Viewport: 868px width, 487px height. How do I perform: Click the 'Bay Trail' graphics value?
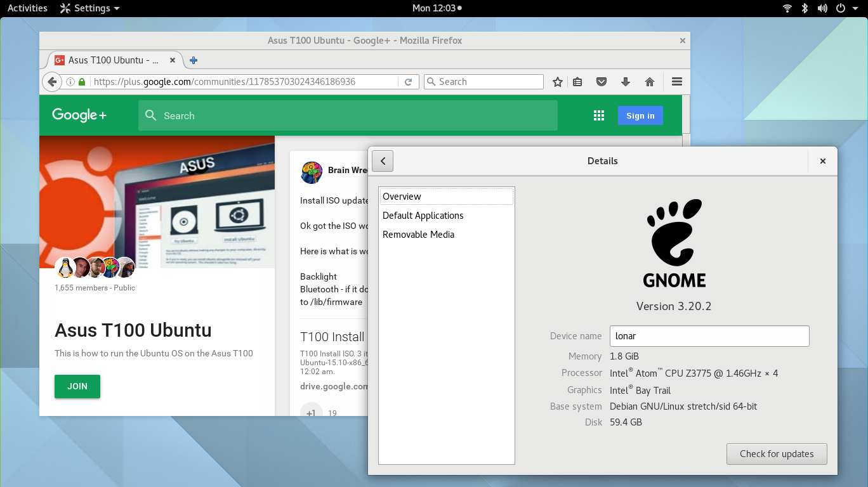coord(653,391)
